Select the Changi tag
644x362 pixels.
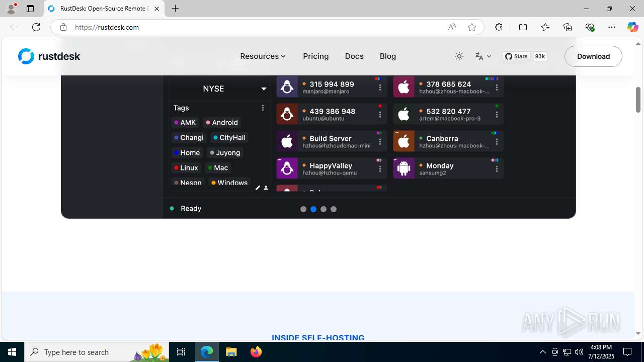[x=189, y=138]
